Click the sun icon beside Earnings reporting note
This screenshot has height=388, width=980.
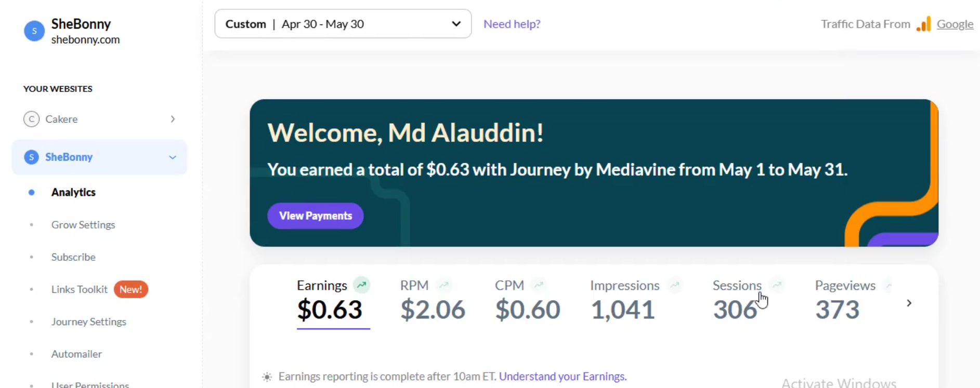(x=267, y=377)
